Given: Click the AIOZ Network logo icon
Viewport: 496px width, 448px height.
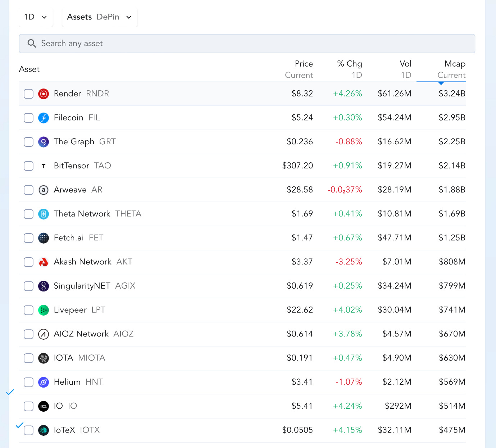Looking at the screenshot, I should (44, 334).
